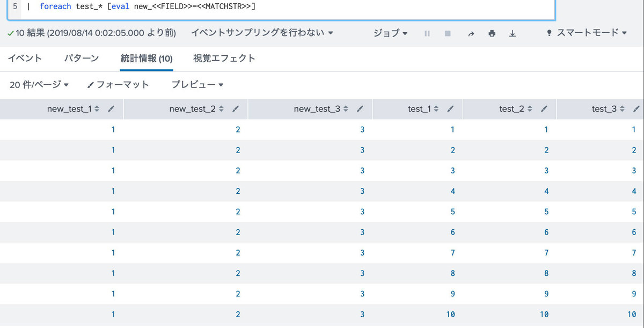Print the search results
Image resolution: width=644 pixels, height=328 pixels.
tap(492, 33)
